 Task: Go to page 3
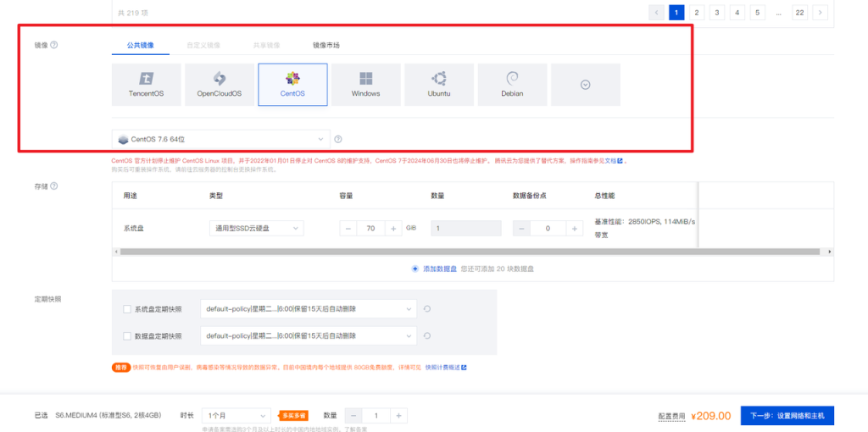point(717,12)
